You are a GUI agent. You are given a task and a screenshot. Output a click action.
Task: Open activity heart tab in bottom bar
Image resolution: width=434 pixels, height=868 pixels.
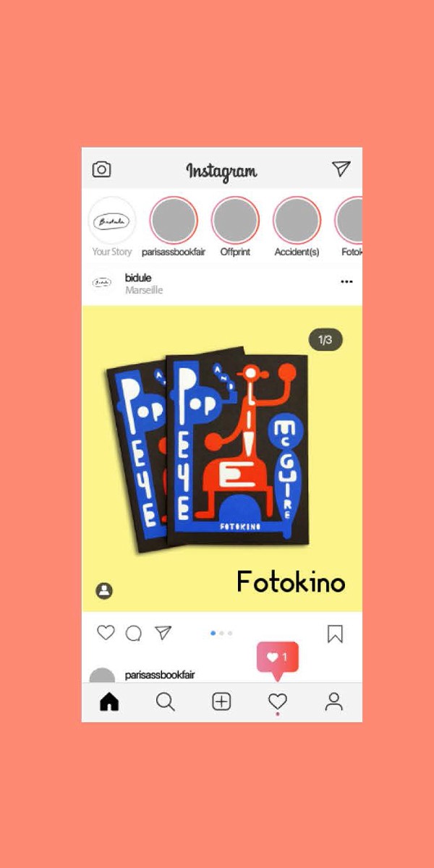click(278, 701)
